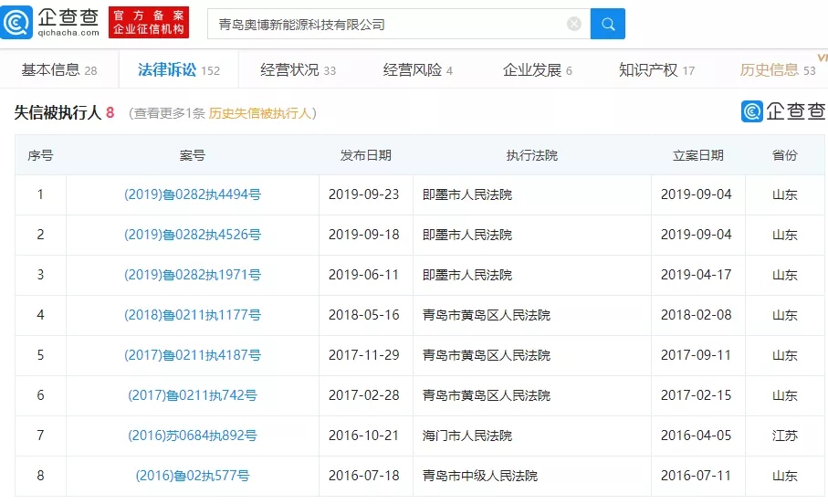Open the 历史信息 tab
This screenshot has height=504, width=828.
(777, 70)
